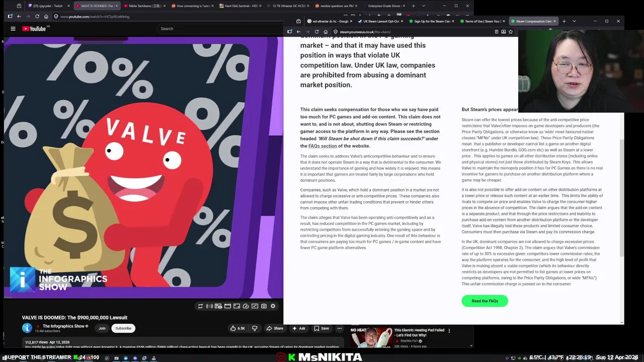Open options for Electric Heating Pad video
644x362 pixels.
449,331
